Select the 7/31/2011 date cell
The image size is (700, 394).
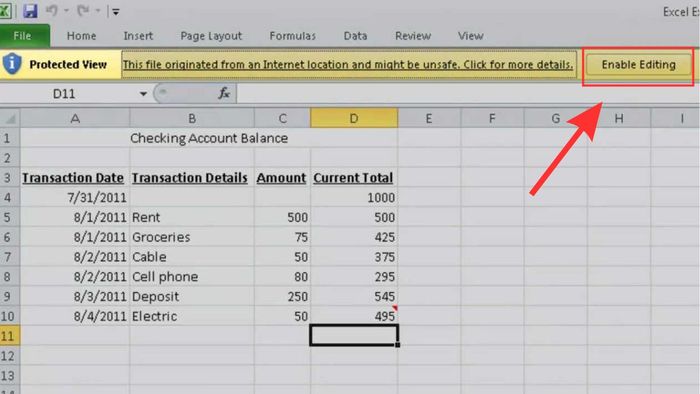pos(75,197)
